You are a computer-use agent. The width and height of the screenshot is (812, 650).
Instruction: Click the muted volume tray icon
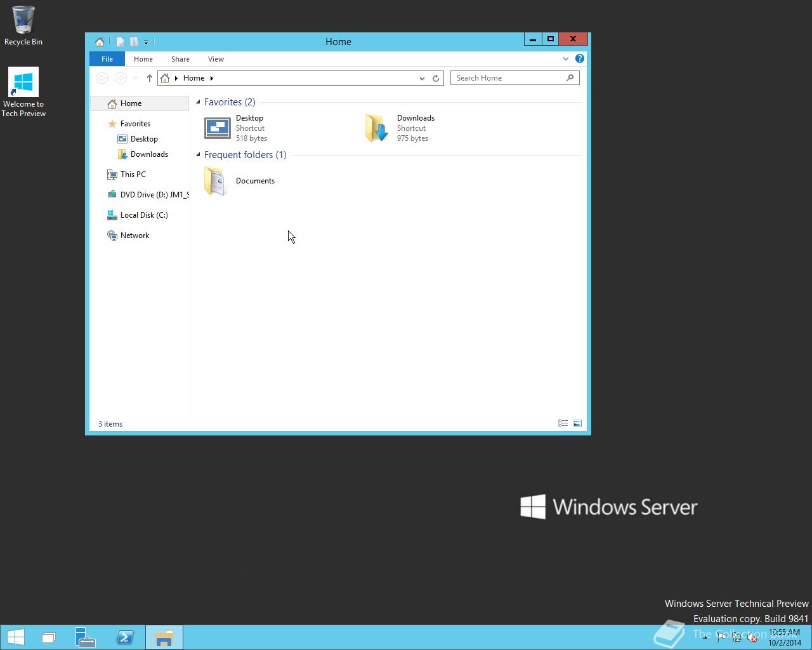click(752, 637)
